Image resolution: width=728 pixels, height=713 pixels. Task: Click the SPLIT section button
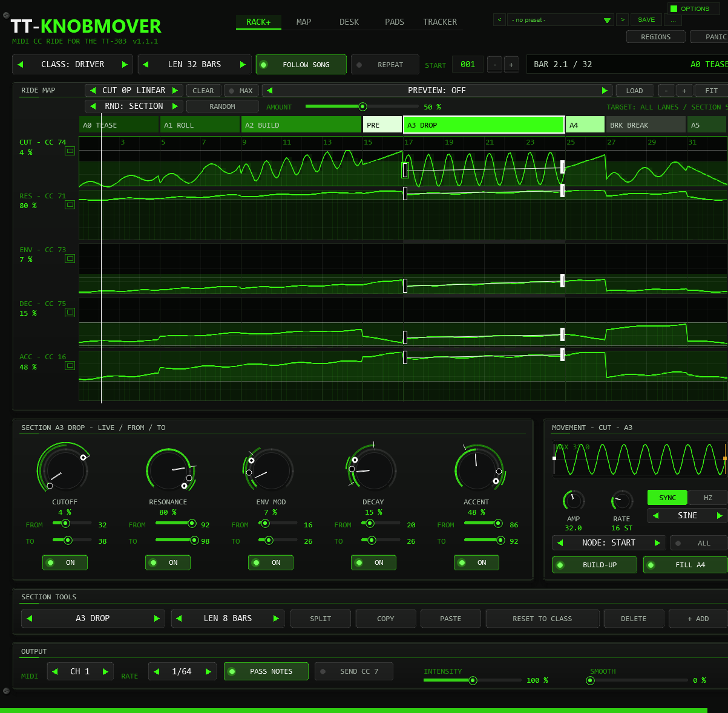[321, 619]
